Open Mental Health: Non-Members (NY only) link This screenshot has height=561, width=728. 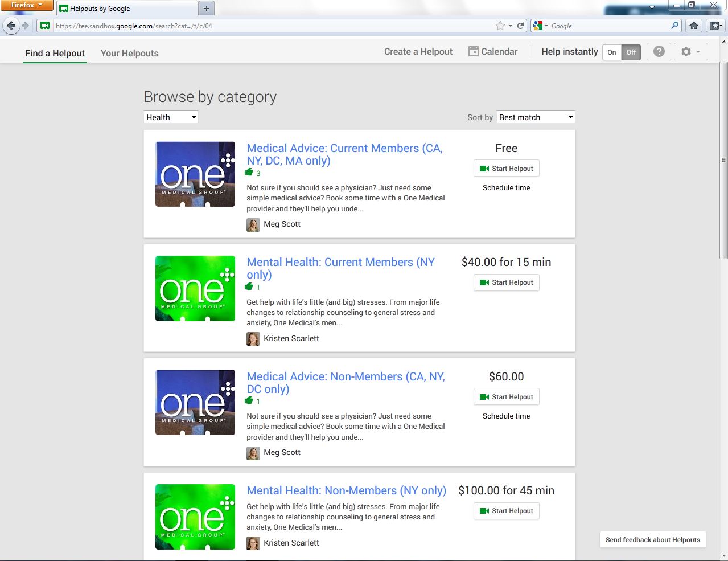pyautogui.click(x=346, y=490)
